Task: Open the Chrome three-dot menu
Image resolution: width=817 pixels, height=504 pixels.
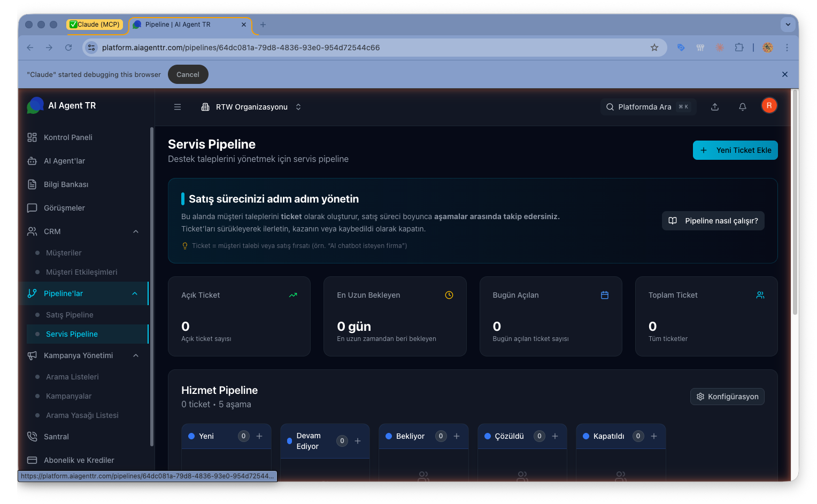Action: tap(787, 48)
